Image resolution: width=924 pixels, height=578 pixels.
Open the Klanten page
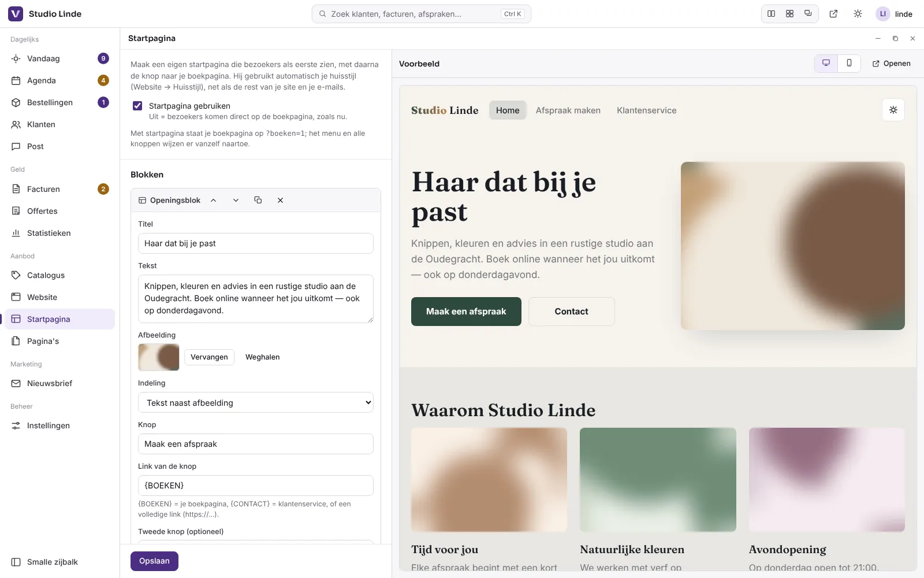click(x=59, y=124)
